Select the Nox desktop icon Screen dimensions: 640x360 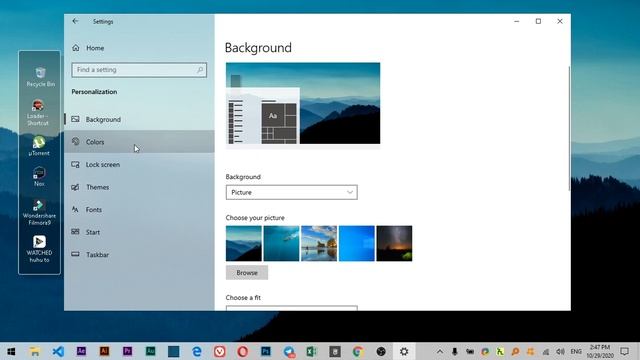39,176
